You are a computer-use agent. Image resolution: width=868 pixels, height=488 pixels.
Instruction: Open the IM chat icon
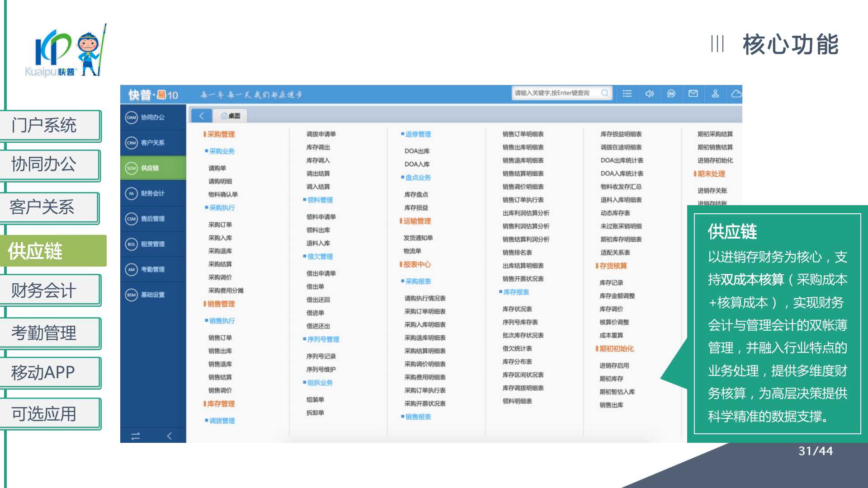point(671,94)
